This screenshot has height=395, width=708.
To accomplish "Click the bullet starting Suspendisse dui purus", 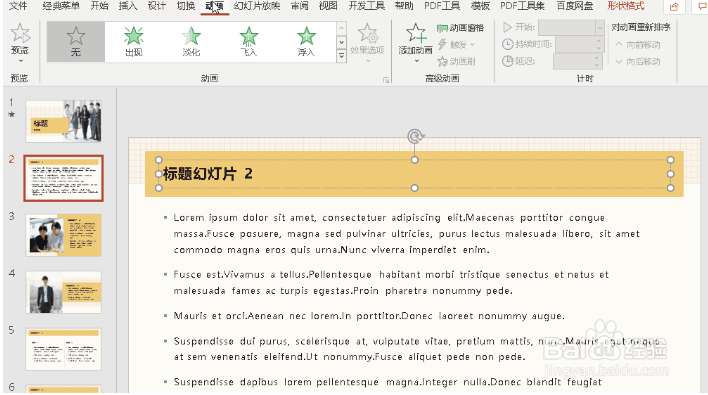I will [x=417, y=349].
